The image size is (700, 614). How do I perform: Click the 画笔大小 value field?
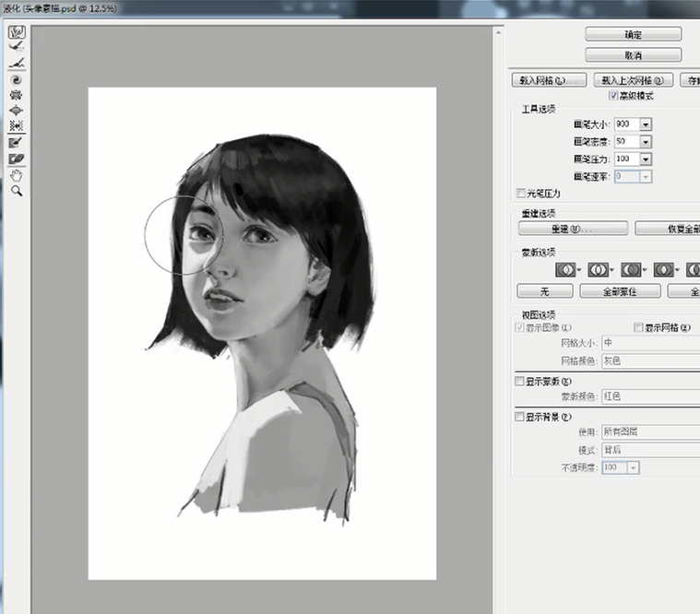pyautogui.click(x=625, y=124)
